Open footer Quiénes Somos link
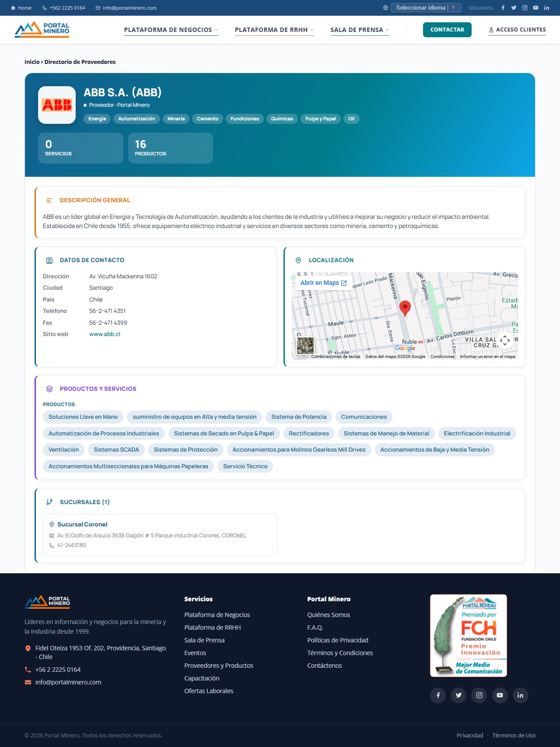The width and height of the screenshot is (560, 747). pos(329,615)
